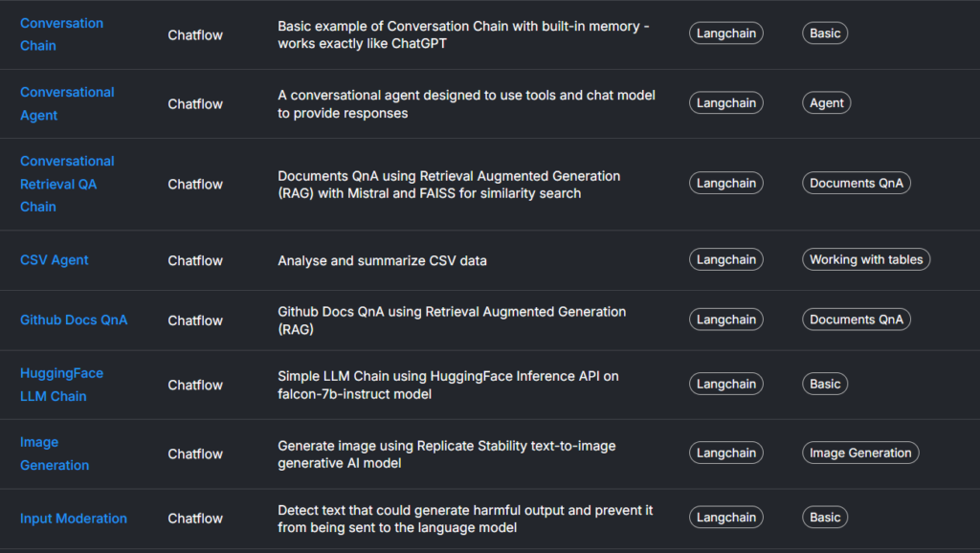Click Langchain tag in CSV Agent row
Viewport: 980px width, 553px height.
pos(726,259)
